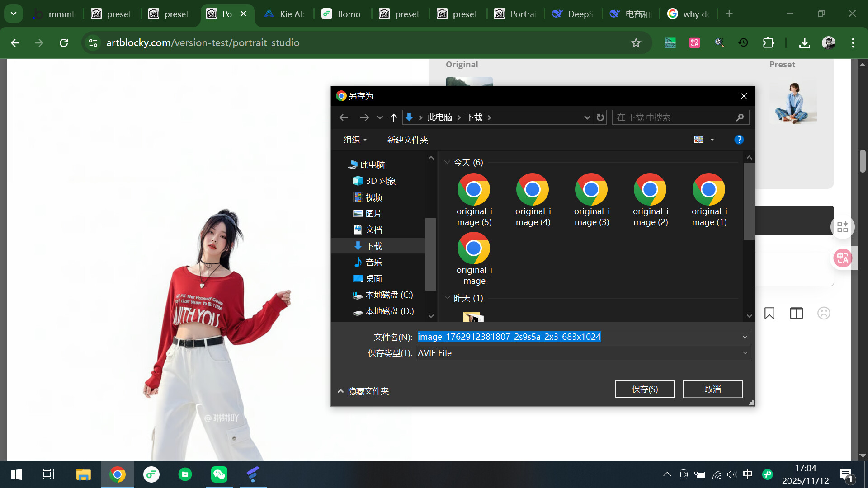Click the bookmark icon below the preview
This screenshot has height=488, width=868.
pos(769,313)
